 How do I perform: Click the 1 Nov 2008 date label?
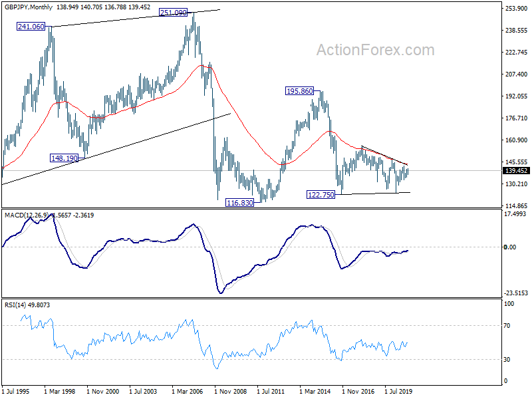tap(230, 392)
